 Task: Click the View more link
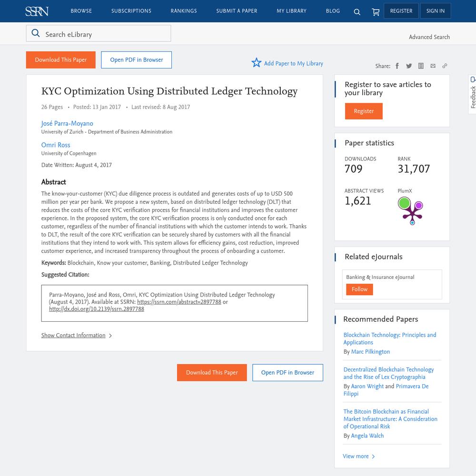(356, 456)
